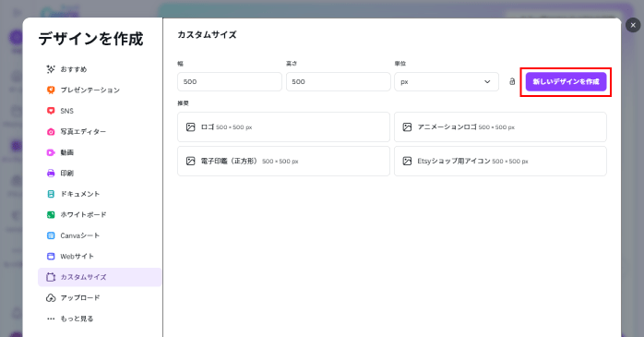Click image icon in ロゴ card
Image resolution: width=644 pixels, height=337 pixels.
[191, 127]
